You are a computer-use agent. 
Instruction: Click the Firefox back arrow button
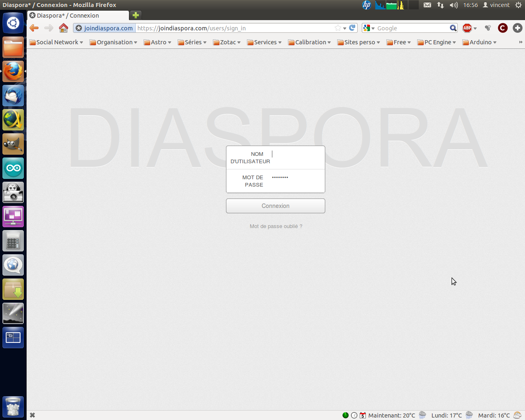pyautogui.click(x=34, y=28)
